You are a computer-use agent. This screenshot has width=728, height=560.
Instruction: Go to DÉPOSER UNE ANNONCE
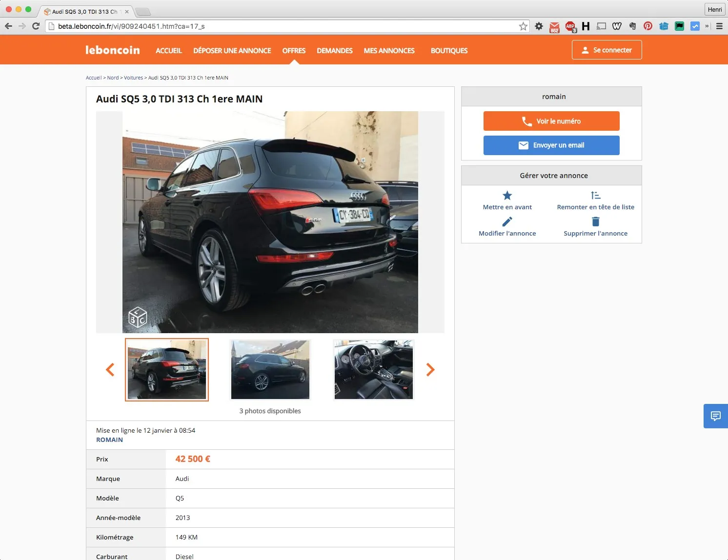(x=232, y=51)
